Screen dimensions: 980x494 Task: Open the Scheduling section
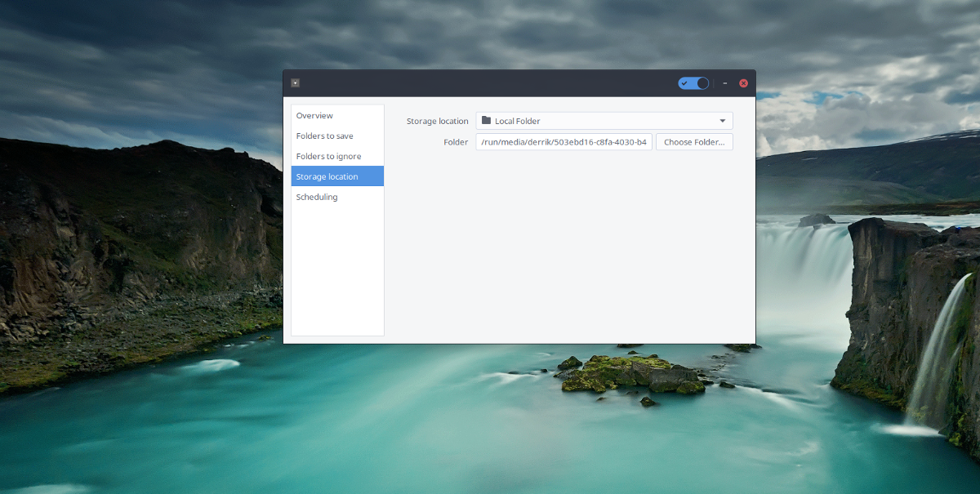click(337, 197)
